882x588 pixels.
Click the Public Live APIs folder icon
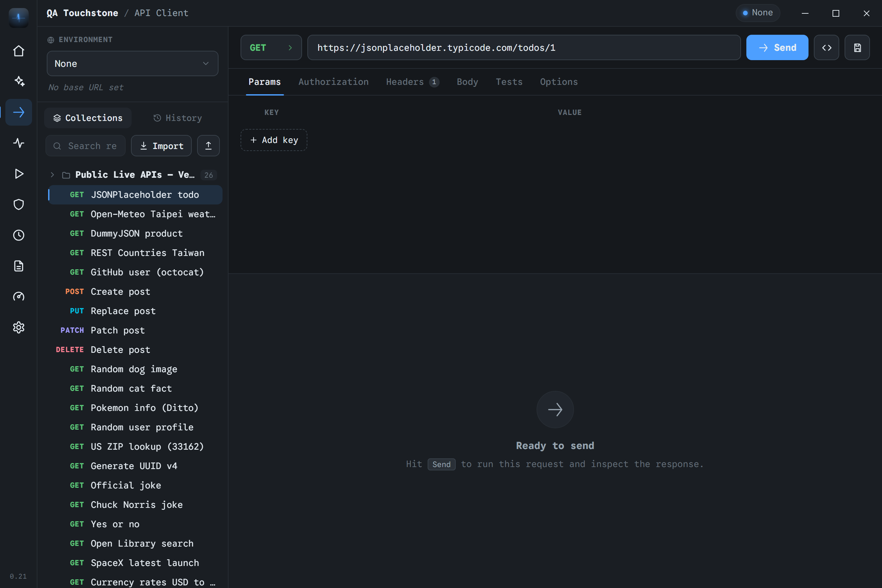(66, 175)
